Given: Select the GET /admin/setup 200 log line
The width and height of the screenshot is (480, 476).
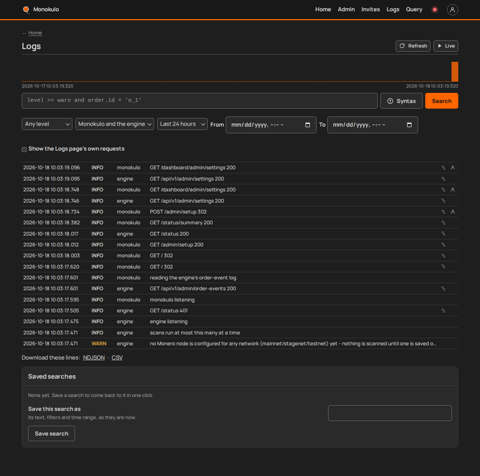Looking at the screenshot, I should coord(239,245).
